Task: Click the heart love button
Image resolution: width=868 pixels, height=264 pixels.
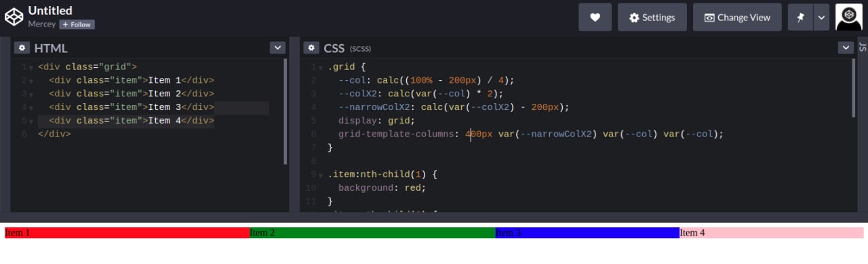Action: click(x=595, y=17)
